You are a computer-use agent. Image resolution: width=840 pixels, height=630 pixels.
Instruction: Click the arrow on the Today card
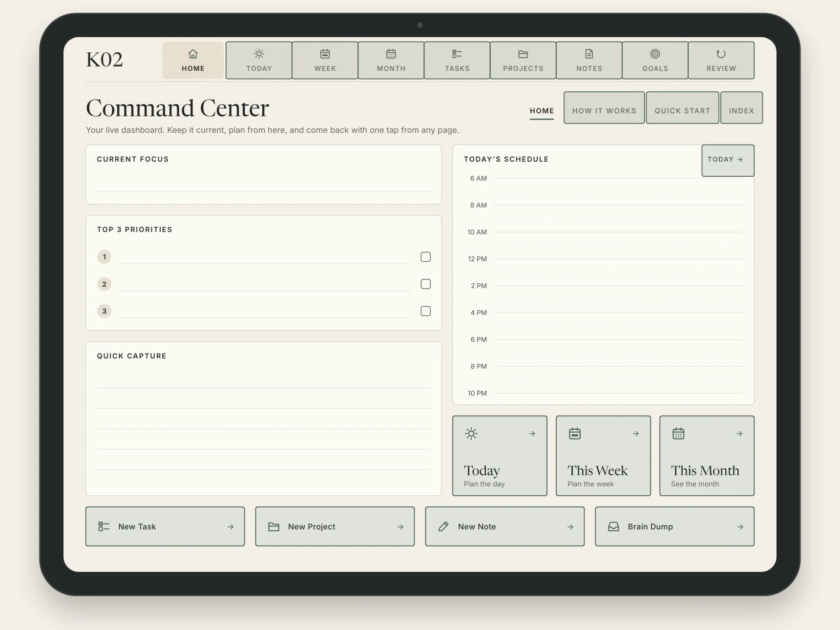(x=532, y=434)
